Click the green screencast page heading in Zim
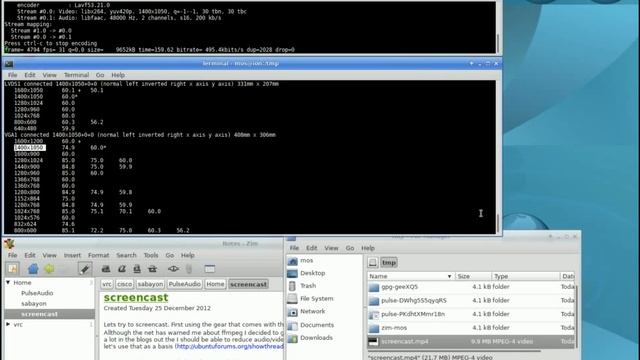 136,298
